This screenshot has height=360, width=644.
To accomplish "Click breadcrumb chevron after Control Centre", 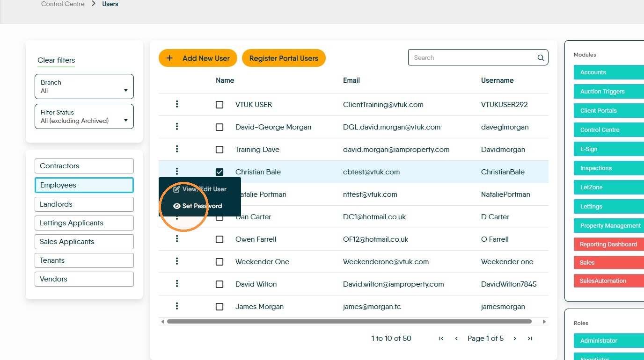I will 94,4.
